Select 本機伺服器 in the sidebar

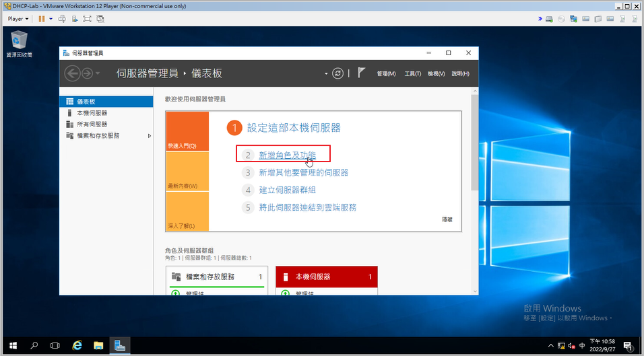click(x=106, y=113)
